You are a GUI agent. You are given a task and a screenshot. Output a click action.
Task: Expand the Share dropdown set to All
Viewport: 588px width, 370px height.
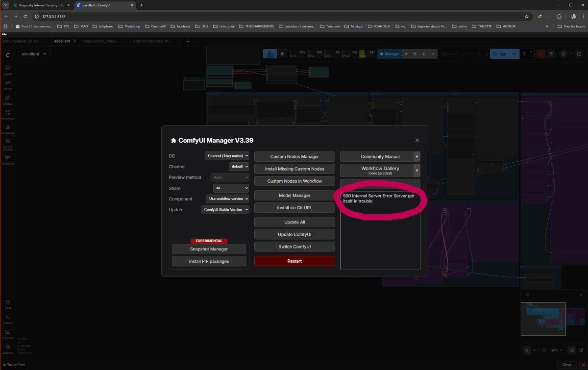231,188
